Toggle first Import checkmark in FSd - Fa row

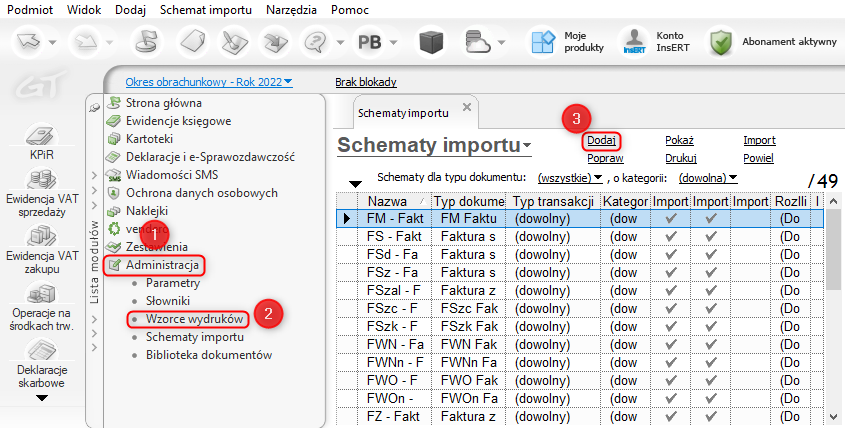[x=671, y=254]
